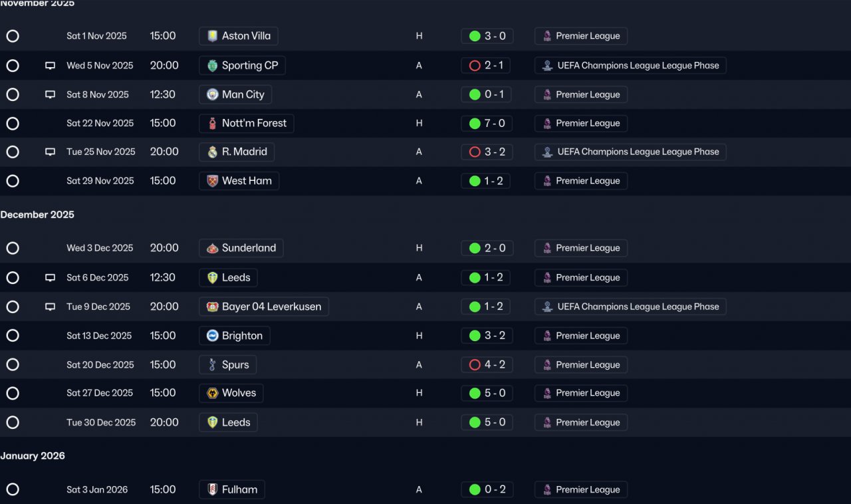Click the TV broadcast icon for Man City match
This screenshot has height=504, width=851.
coord(50,94)
